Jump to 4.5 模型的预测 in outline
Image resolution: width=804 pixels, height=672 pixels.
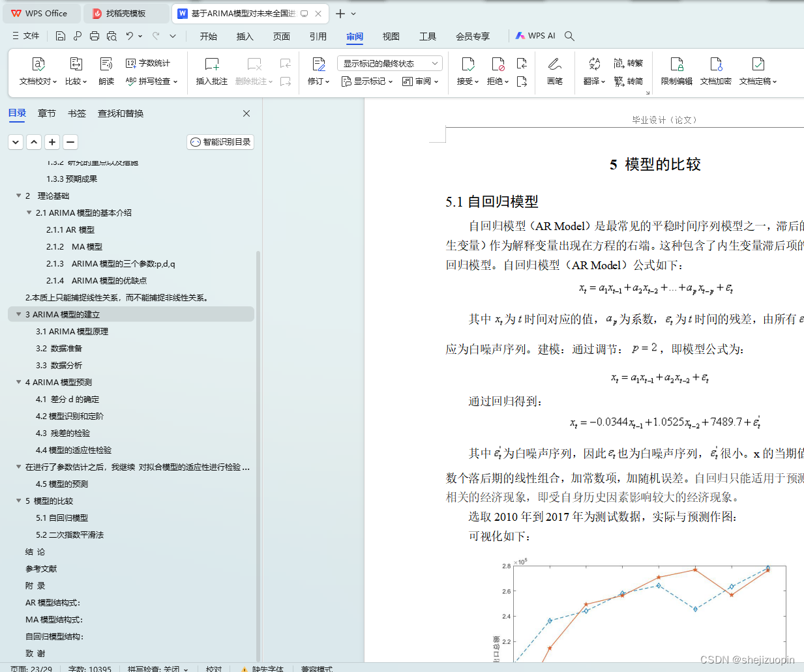pyautogui.click(x=62, y=484)
